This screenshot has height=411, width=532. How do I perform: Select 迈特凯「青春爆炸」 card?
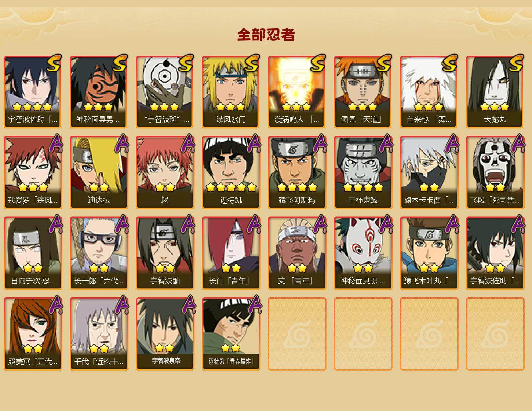[x=231, y=334]
